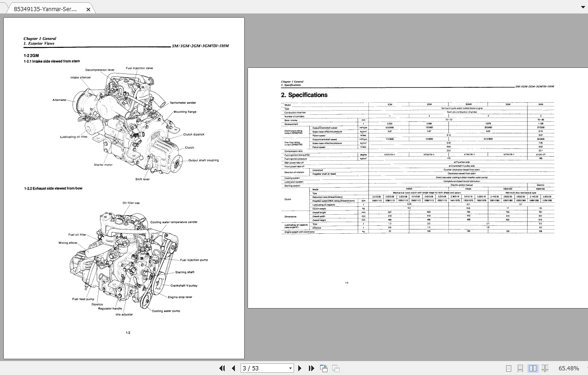Select the continuous scrolling page layout icon
Image resolution: width=588 pixels, height=375 pixels.
[x=520, y=368]
